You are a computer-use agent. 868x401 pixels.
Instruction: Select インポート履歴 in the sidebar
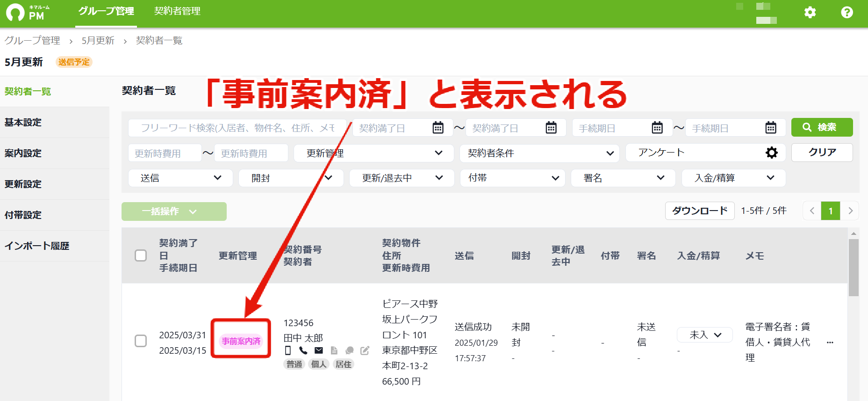[55, 246]
